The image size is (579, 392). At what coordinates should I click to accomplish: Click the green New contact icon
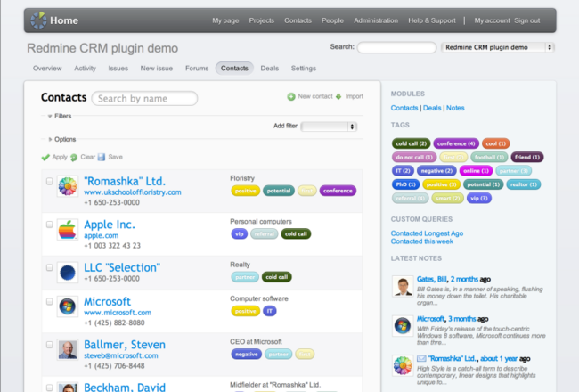[x=291, y=96]
